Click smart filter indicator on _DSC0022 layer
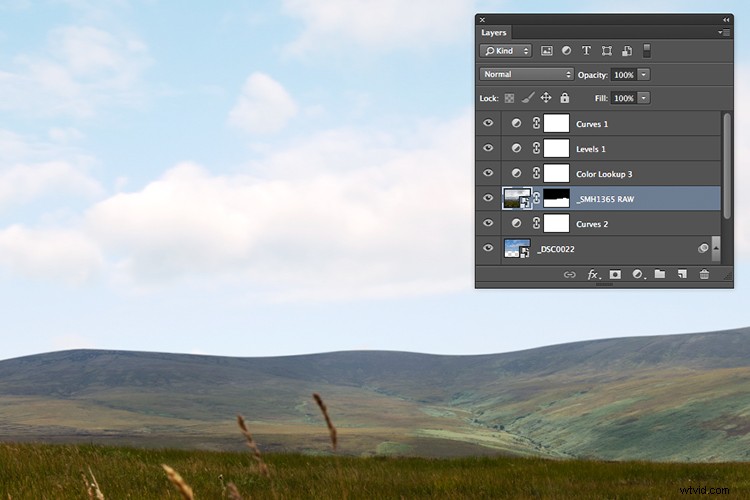The height and width of the screenshot is (500, 750). point(703,248)
